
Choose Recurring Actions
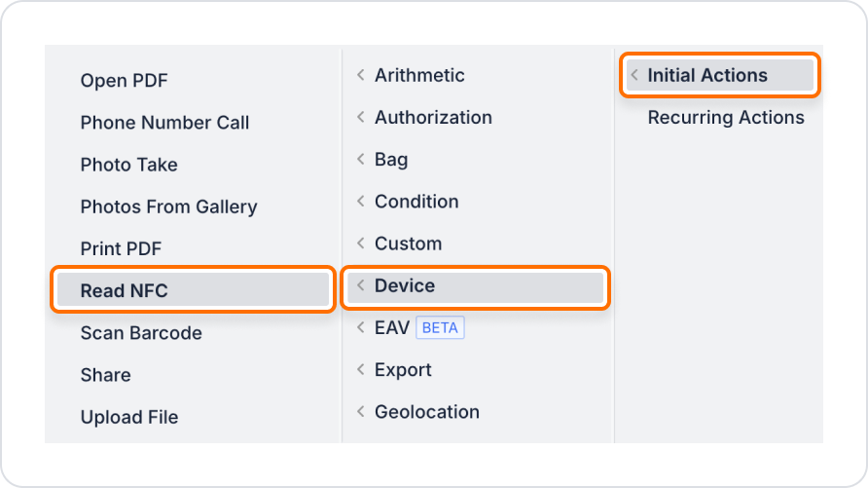click(726, 118)
